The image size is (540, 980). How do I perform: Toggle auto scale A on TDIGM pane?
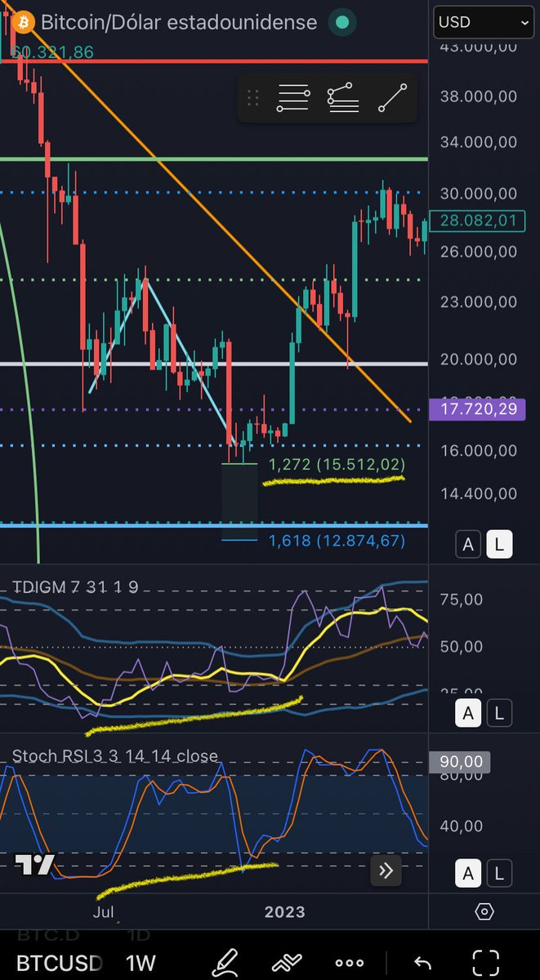pos(468,713)
